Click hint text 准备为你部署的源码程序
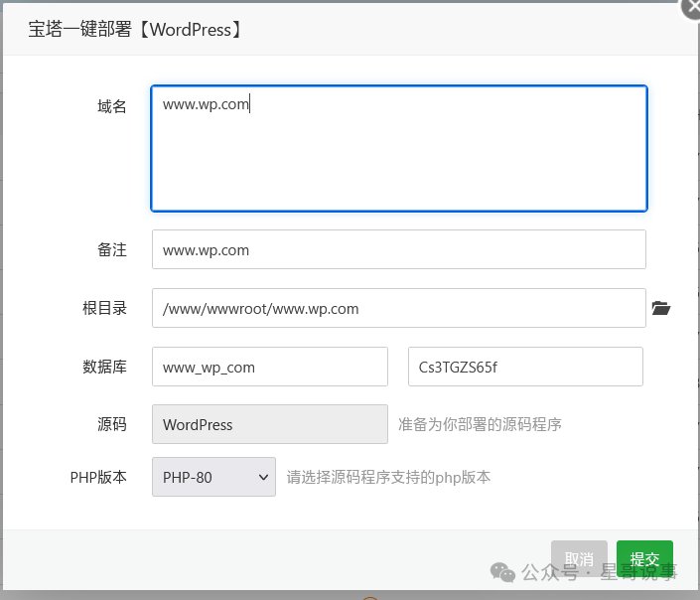 click(x=480, y=424)
